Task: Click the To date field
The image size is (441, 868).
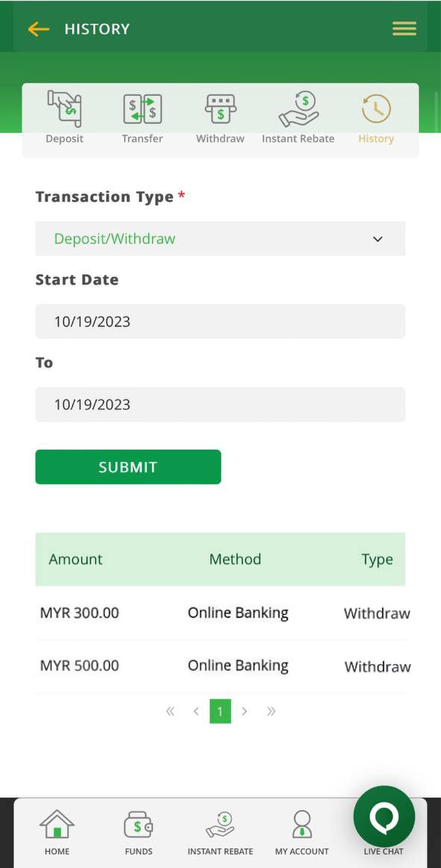Action: click(x=220, y=404)
